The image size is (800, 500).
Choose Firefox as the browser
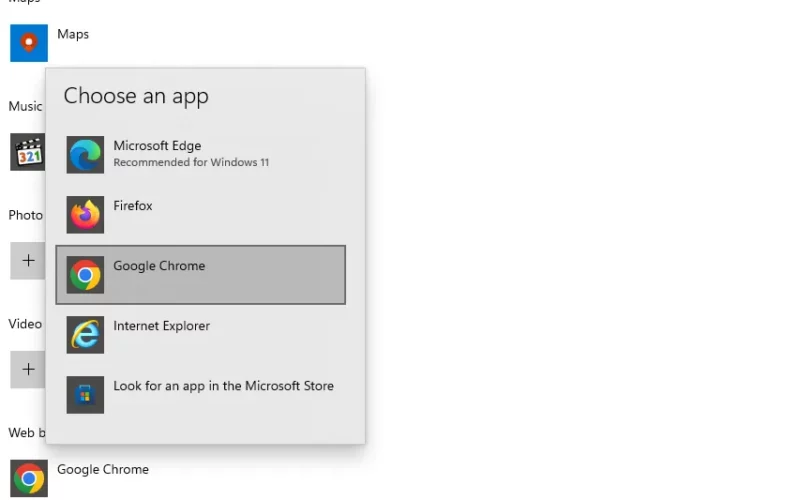point(201,215)
